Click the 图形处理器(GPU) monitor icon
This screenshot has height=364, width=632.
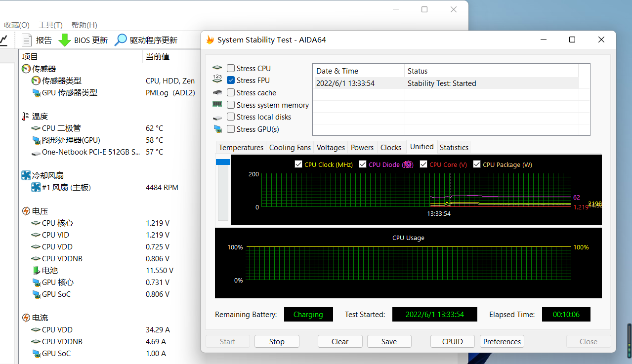tap(36, 140)
